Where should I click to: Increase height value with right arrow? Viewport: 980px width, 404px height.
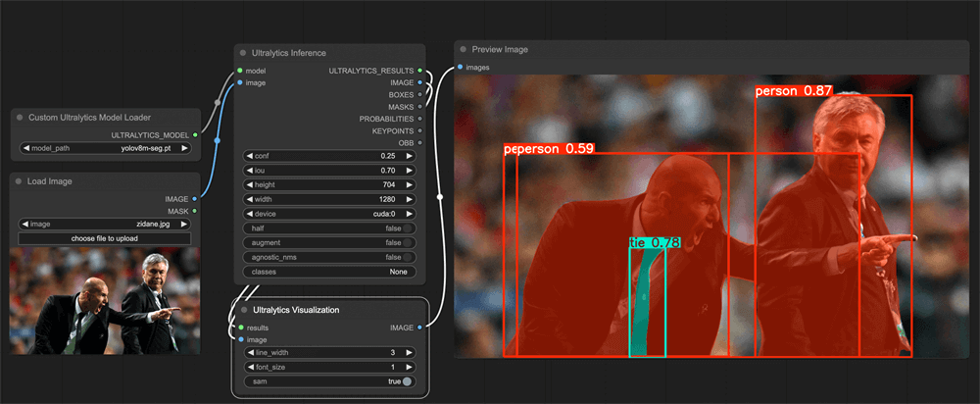410,184
